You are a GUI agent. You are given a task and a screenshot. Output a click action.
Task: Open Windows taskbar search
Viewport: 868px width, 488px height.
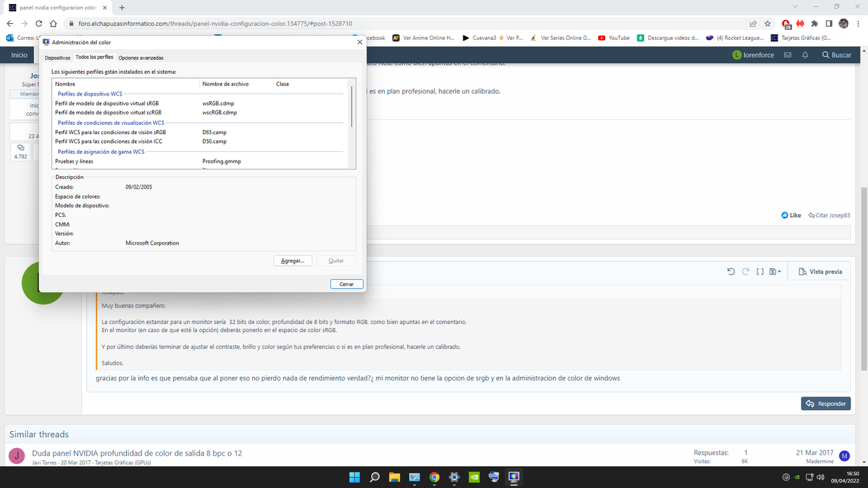(x=374, y=477)
